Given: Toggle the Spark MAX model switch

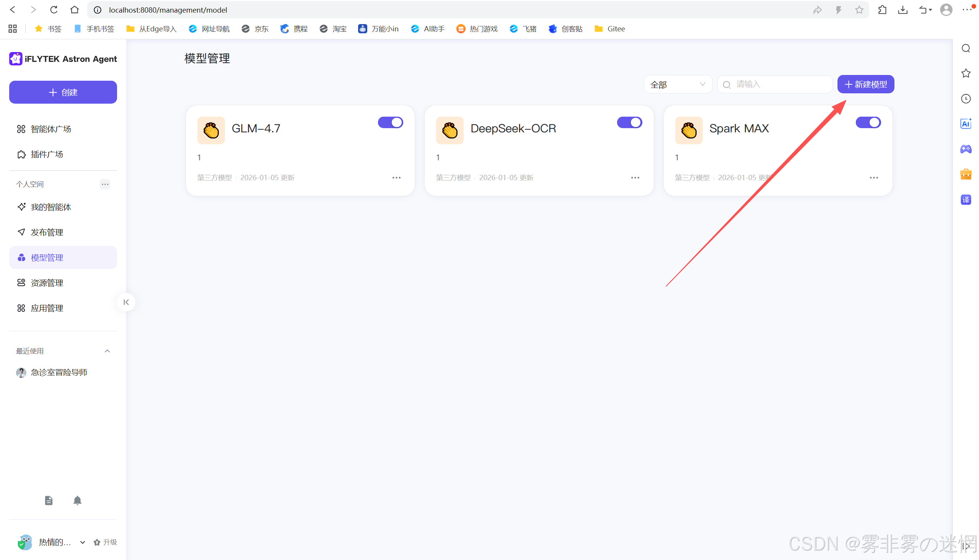Looking at the screenshot, I should pos(868,123).
